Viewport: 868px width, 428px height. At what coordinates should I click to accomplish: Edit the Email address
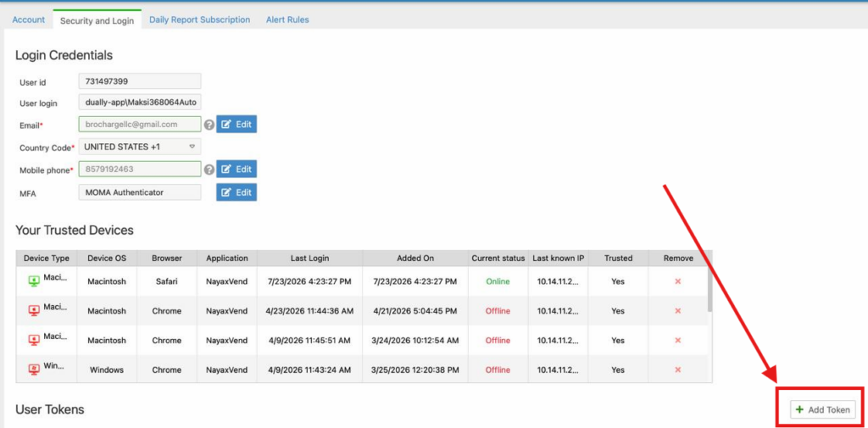click(236, 125)
